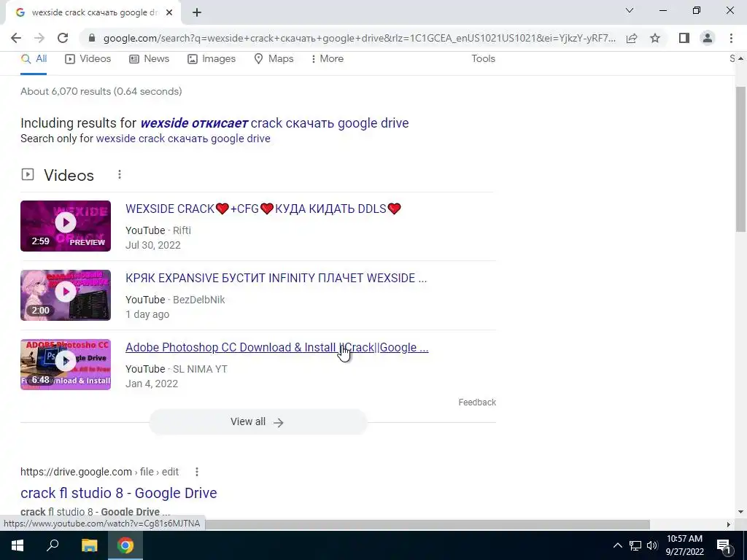Click the address bar URL field
Screen dimensions: 747x560
click(359, 38)
